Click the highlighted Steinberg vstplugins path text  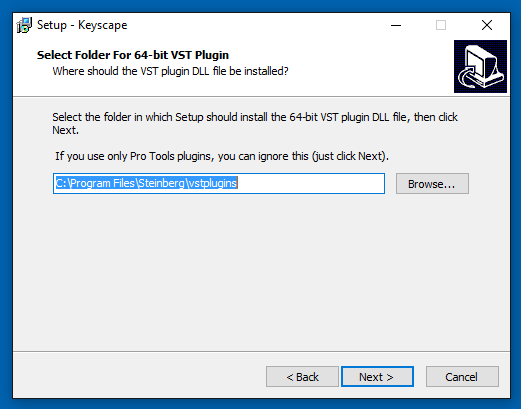(146, 183)
